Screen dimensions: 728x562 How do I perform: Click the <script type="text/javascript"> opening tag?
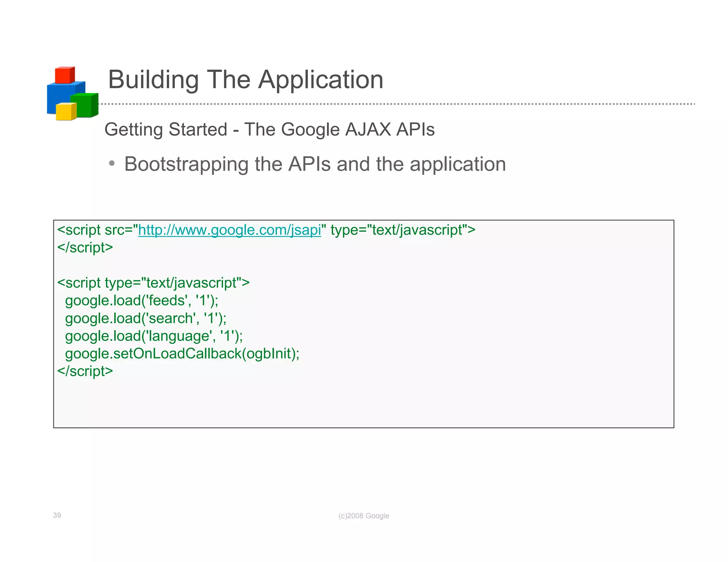pyautogui.click(x=153, y=283)
